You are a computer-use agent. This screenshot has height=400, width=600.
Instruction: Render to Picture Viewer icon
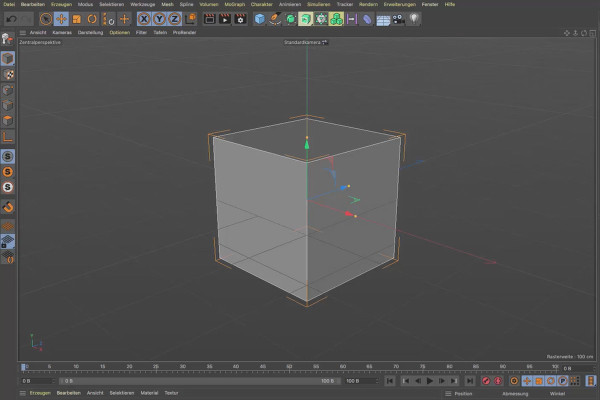(225, 19)
